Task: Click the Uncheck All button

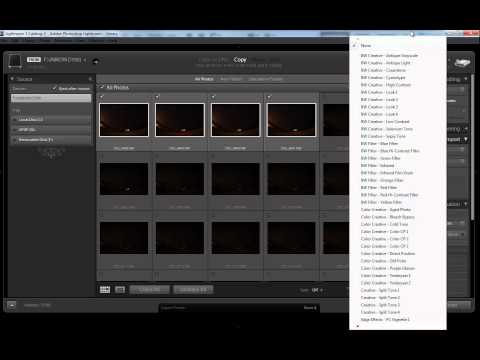Action: click(193, 290)
